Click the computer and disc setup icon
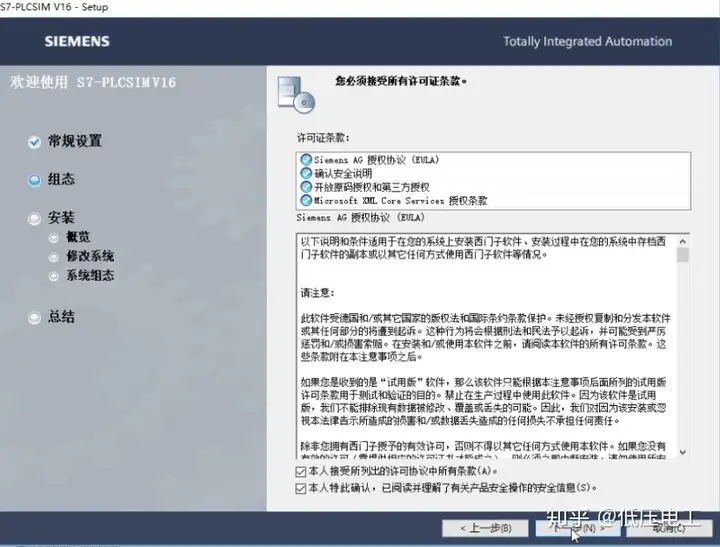The height and width of the screenshot is (547, 720). tap(296, 95)
